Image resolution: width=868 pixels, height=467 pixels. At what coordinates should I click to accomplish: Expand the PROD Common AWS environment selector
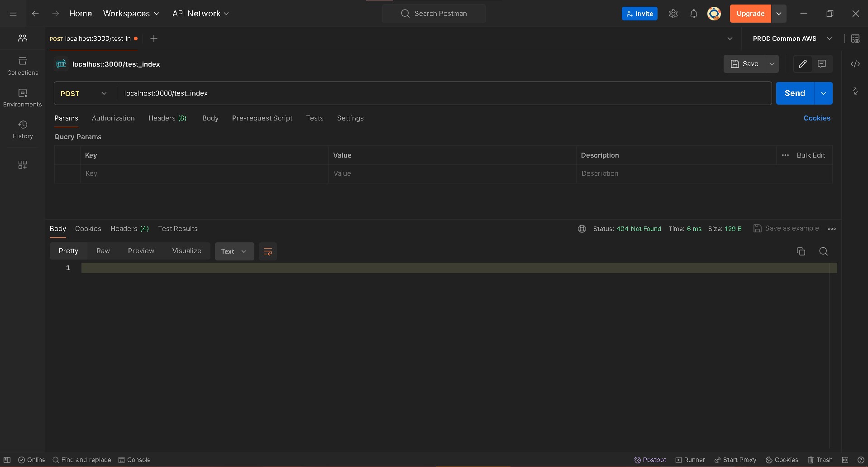coord(792,39)
